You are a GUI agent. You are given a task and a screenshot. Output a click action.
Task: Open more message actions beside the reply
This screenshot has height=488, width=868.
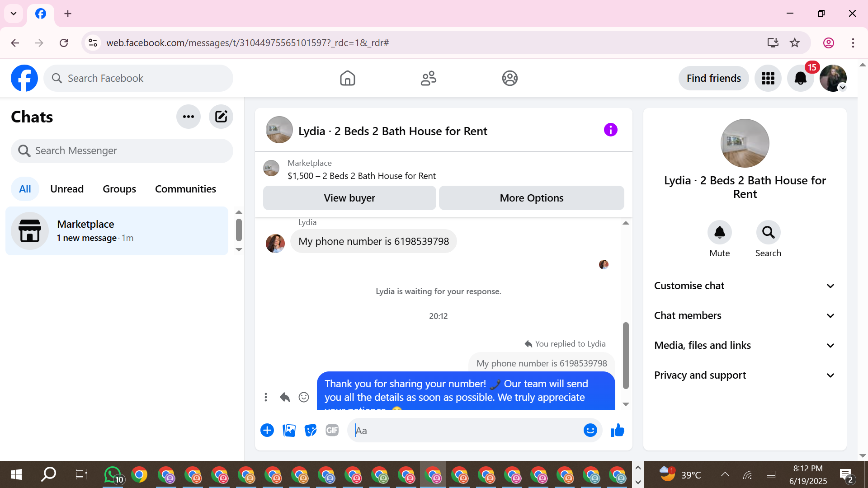[x=266, y=397]
